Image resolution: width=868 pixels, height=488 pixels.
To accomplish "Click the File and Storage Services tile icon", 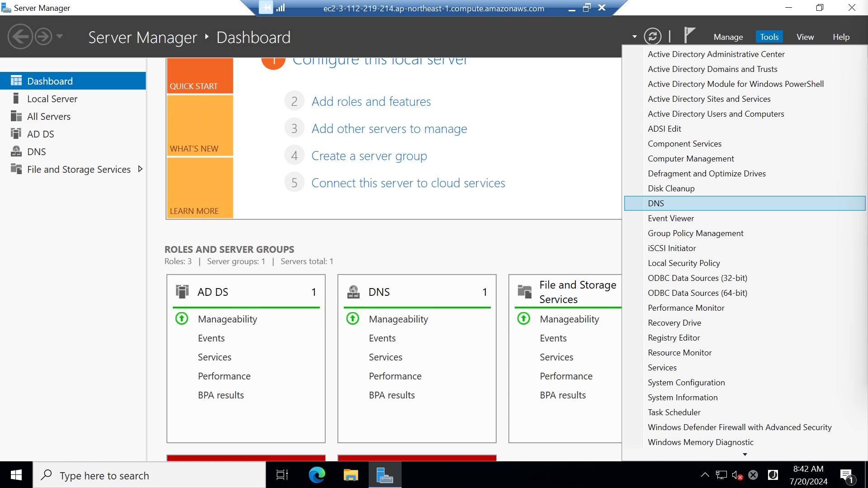I will (x=525, y=292).
